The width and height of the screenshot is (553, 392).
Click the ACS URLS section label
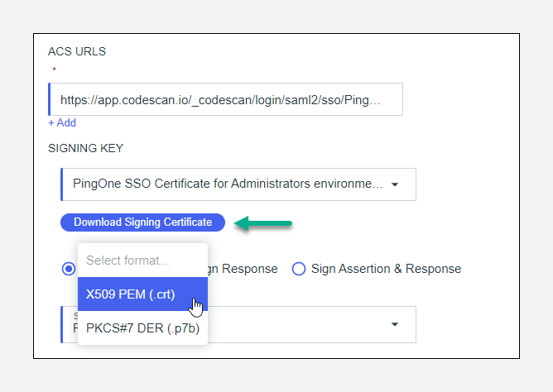tap(77, 51)
